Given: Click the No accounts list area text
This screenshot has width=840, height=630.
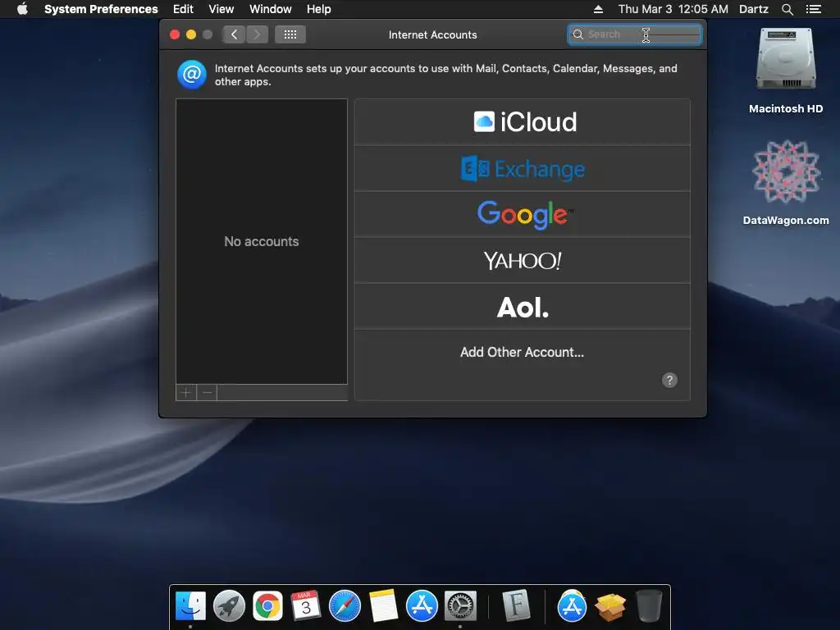Looking at the screenshot, I should (262, 242).
